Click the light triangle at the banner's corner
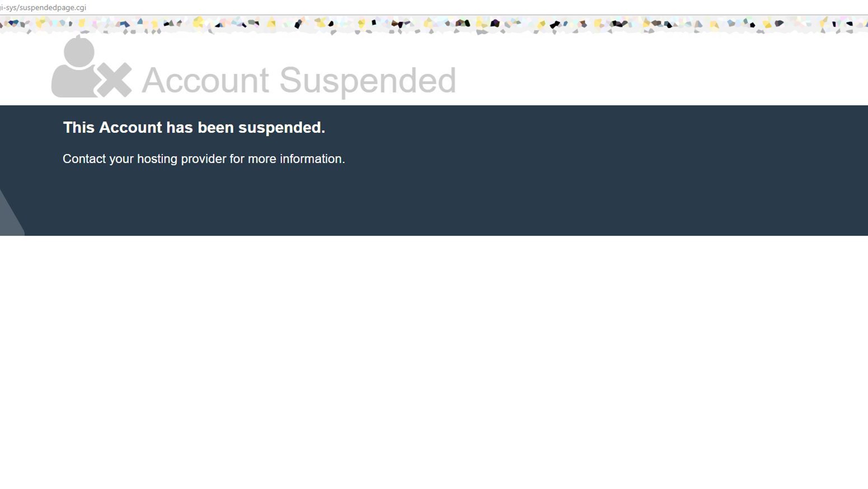 tap(10, 213)
